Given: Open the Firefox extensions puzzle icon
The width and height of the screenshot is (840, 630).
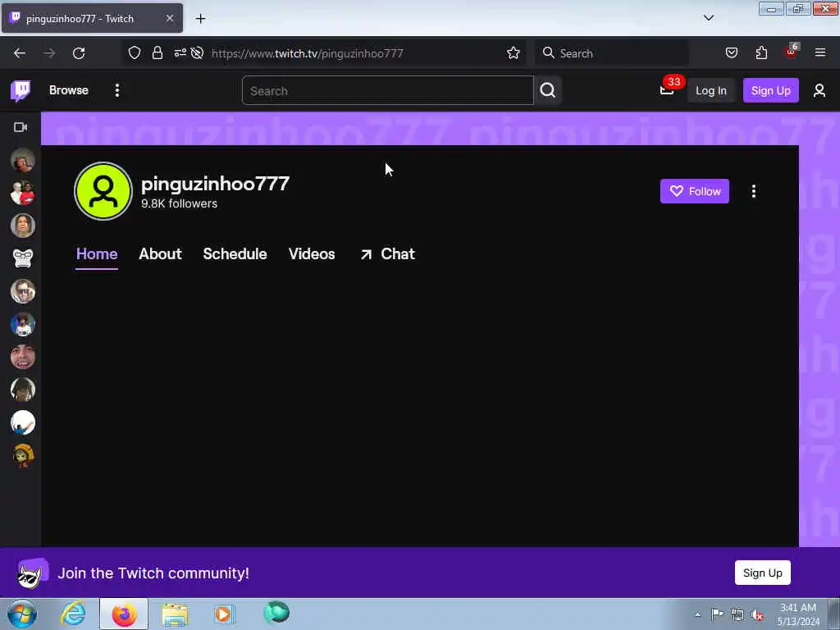Looking at the screenshot, I should point(761,52).
